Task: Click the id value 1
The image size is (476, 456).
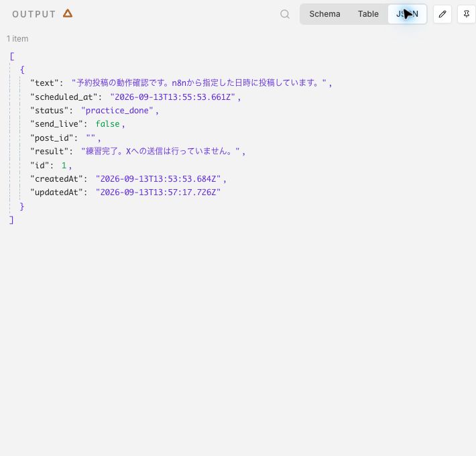Action: coord(64,165)
